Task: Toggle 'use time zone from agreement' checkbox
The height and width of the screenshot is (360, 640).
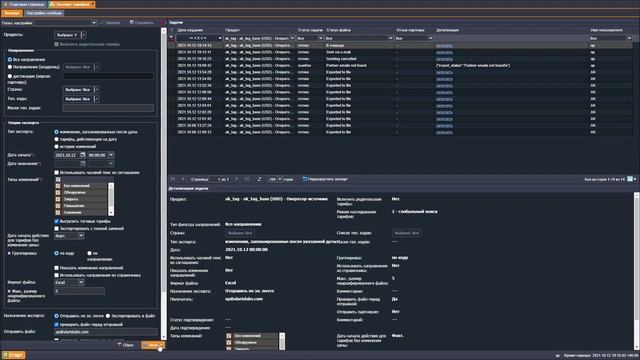Action: click(x=56, y=173)
